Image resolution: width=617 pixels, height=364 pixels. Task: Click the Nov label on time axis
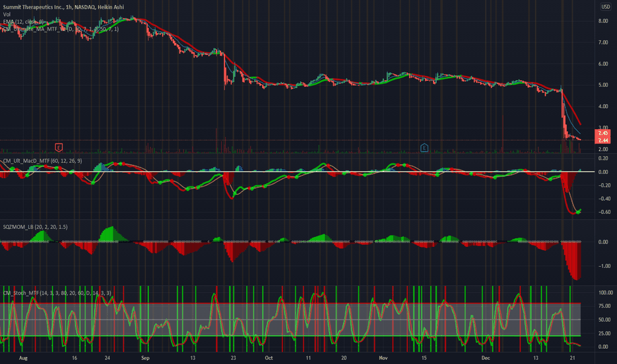[x=383, y=358]
